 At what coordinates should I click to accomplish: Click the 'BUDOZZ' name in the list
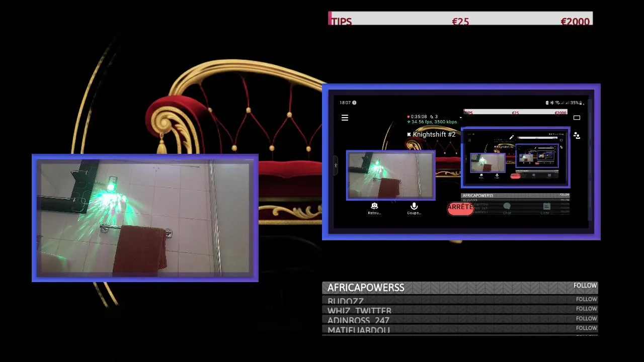coord(345,301)
